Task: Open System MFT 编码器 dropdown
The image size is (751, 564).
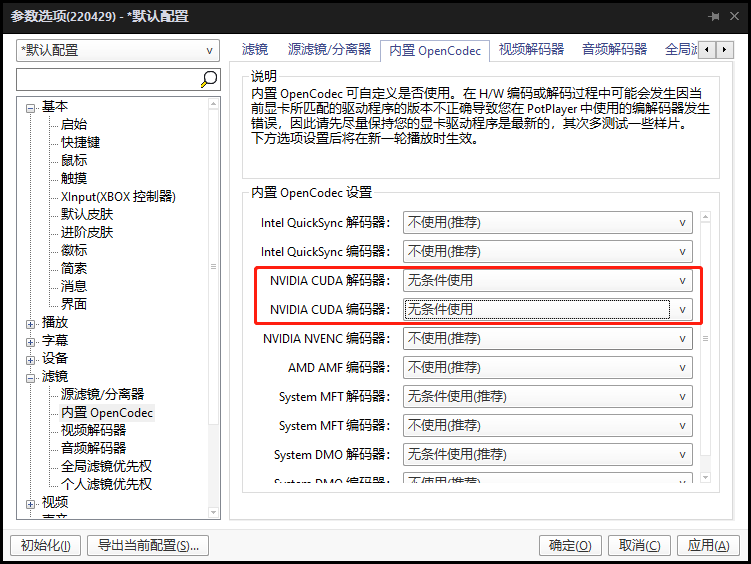Action: (x=547, y=426)
